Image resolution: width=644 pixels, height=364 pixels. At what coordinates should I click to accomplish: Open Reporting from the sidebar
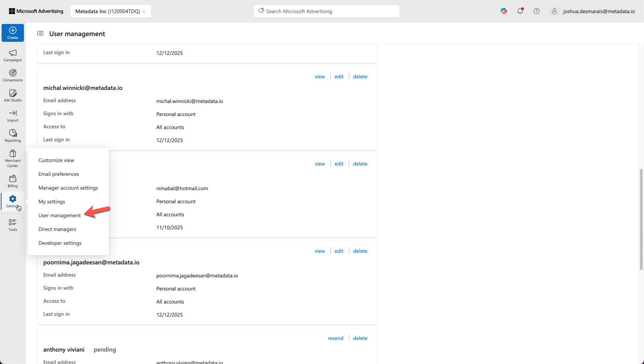click(13, 136)
